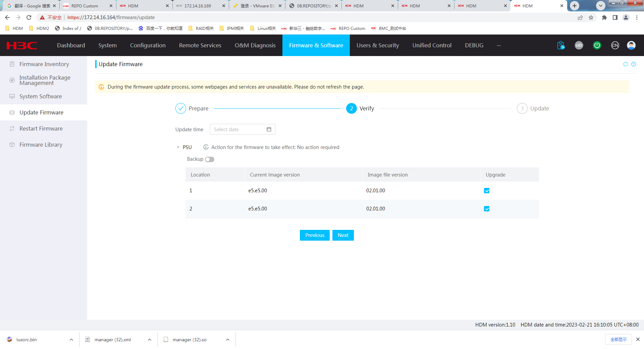
Task: Open the HDM2 bookmark
Action: [x=39, y=29]
